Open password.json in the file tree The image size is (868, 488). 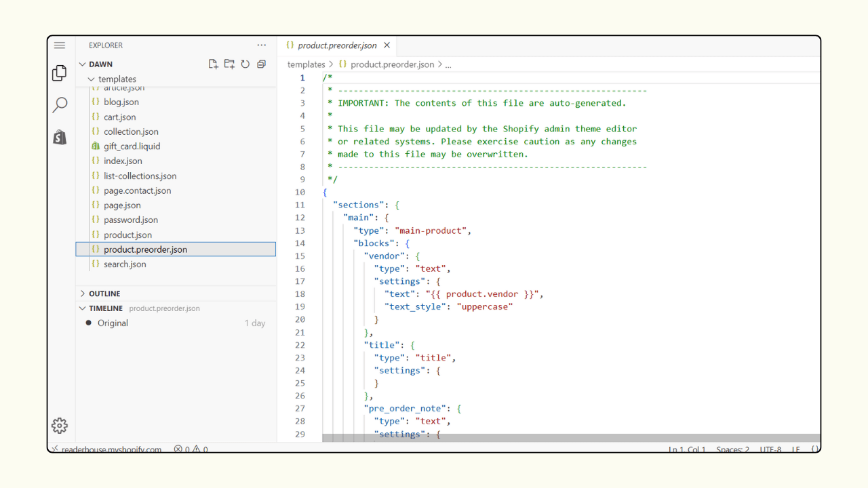pyautogui.click(x=131, y=220)
